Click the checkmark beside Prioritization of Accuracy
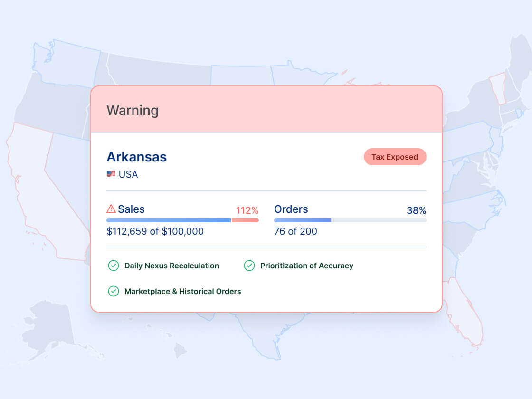 coord(249,266)
